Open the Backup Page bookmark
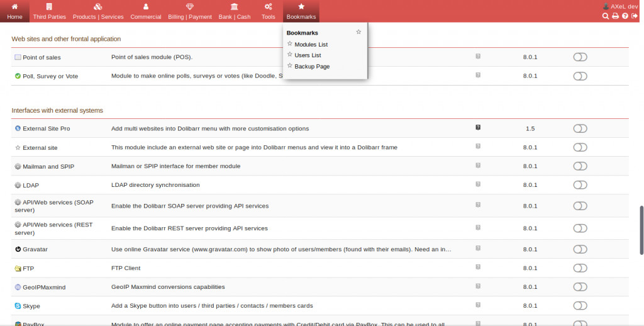This screenshot has width=644, height=326. (312, 66)
